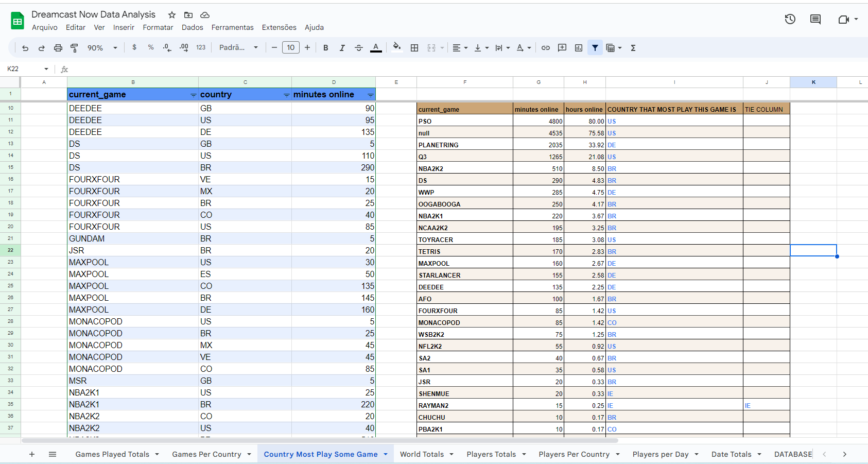
Task: Switch to Games Per Country sheet
Action: (206, 454)
